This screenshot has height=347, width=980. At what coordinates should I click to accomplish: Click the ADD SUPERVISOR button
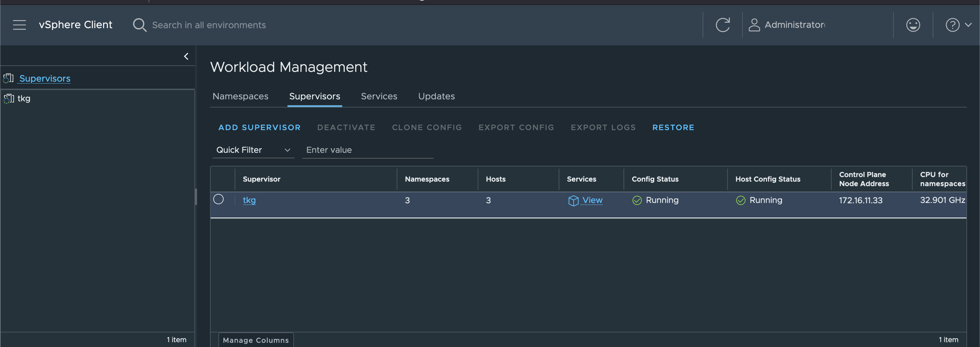coord(260,127)
